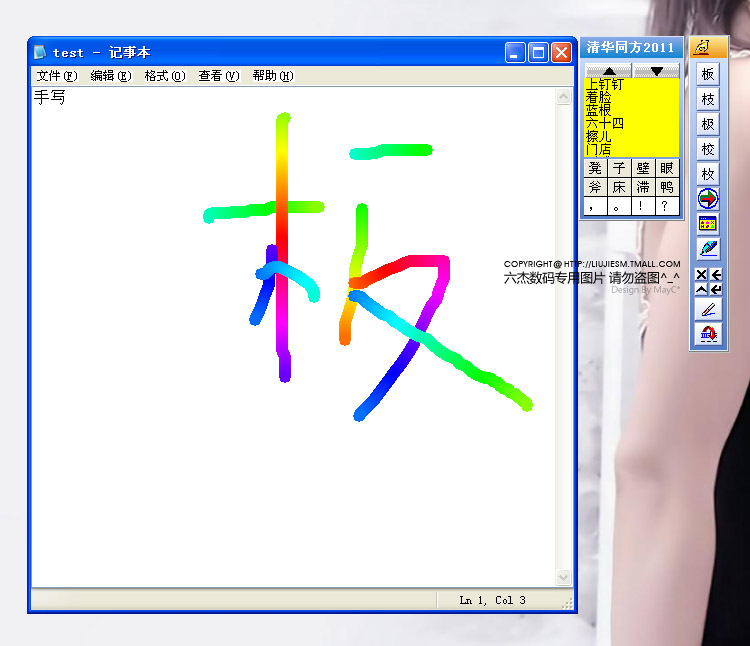The image size is (750, 646).
Task: Select candidate character 板 in handwriting toolbar
Action: [708, 74]
